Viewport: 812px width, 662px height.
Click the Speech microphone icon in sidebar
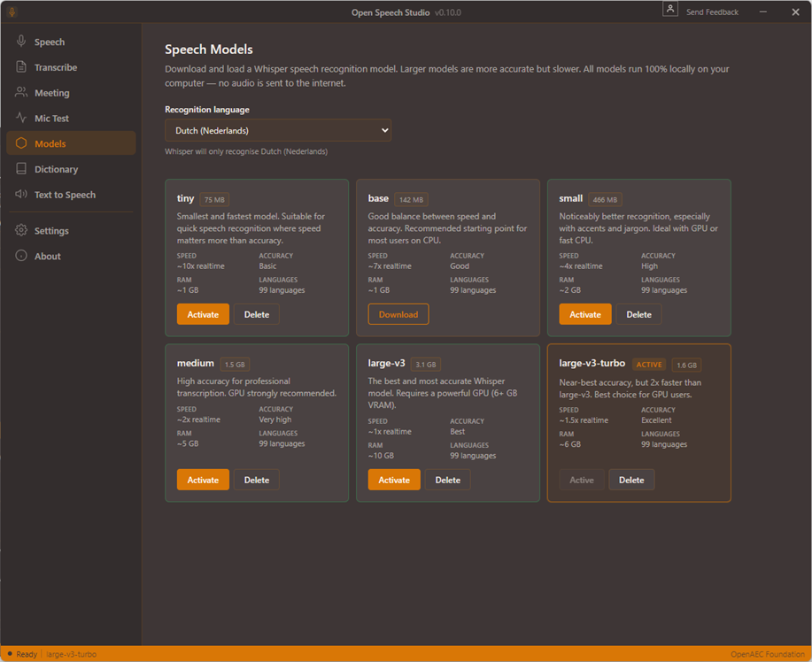pyautogui.click(x=20, y=41)
